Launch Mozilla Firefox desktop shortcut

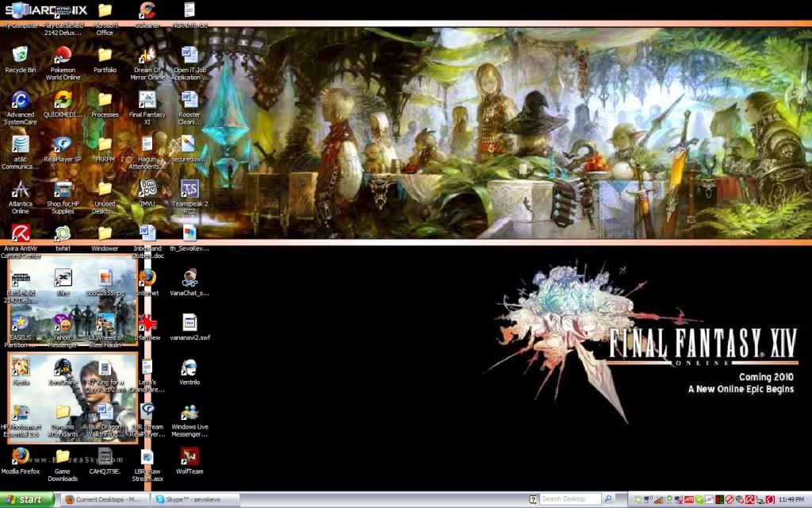[x=20, y=456]
